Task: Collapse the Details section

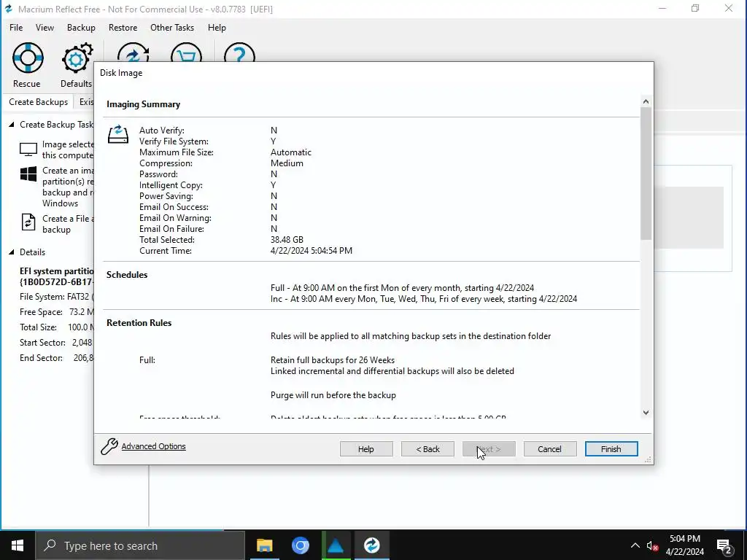Action: [x=12, y=252]
